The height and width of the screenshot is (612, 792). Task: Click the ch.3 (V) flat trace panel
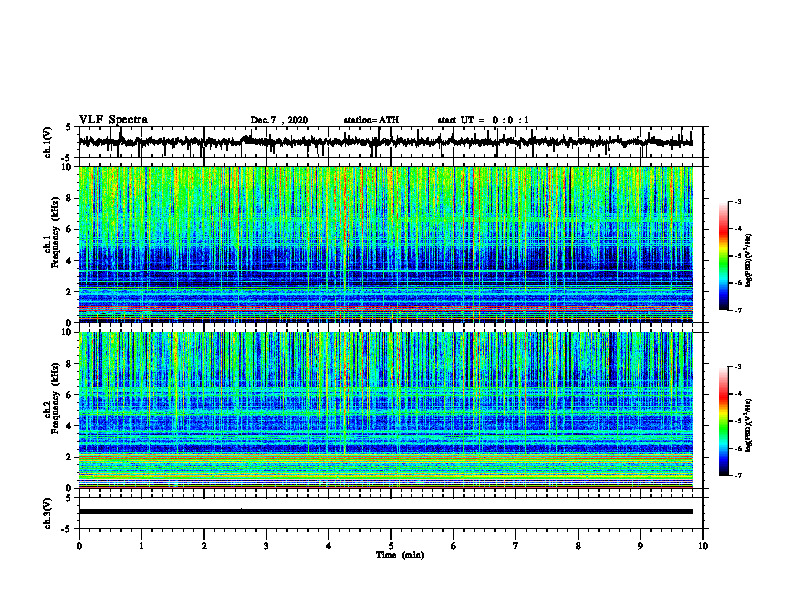click(391, 513)
